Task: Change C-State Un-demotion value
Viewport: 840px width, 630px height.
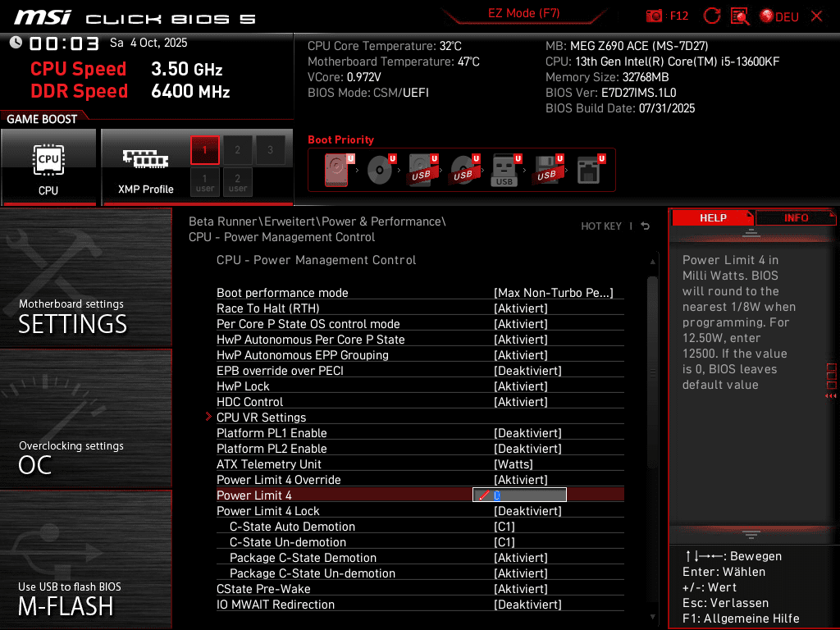Action: click(504, 542)
